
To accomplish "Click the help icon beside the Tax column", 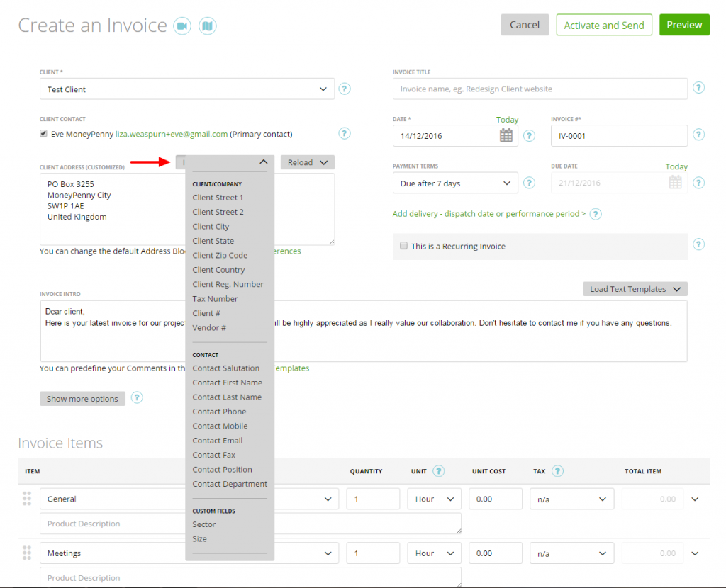I will (558, 470).
